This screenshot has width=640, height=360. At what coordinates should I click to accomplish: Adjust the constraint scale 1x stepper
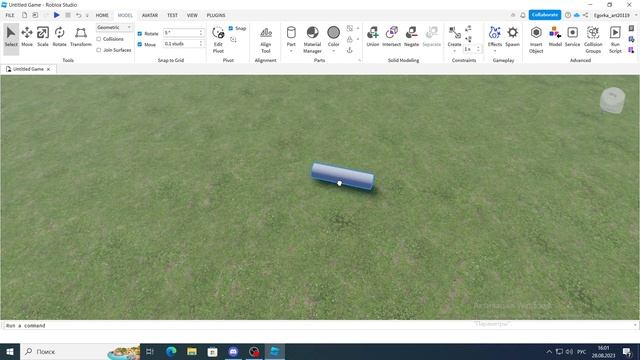tap(478, 49)
